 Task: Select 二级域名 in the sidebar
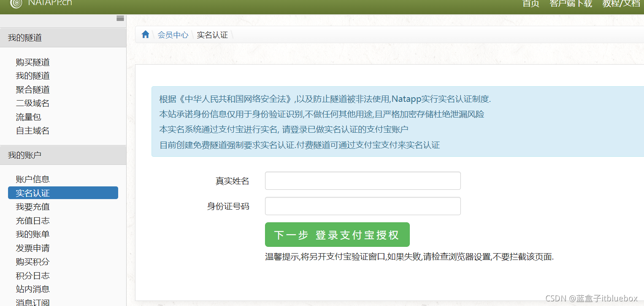(x=33, y=103)
